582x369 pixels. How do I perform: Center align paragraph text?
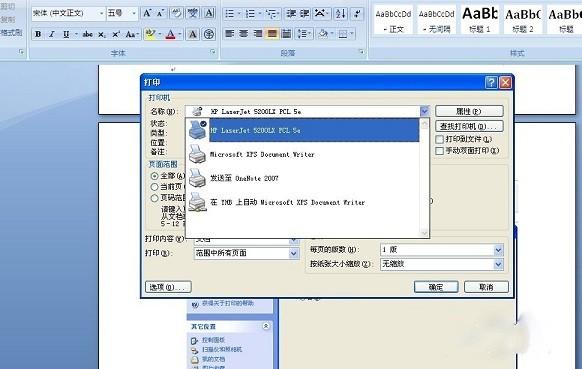[x=243, y=34]
